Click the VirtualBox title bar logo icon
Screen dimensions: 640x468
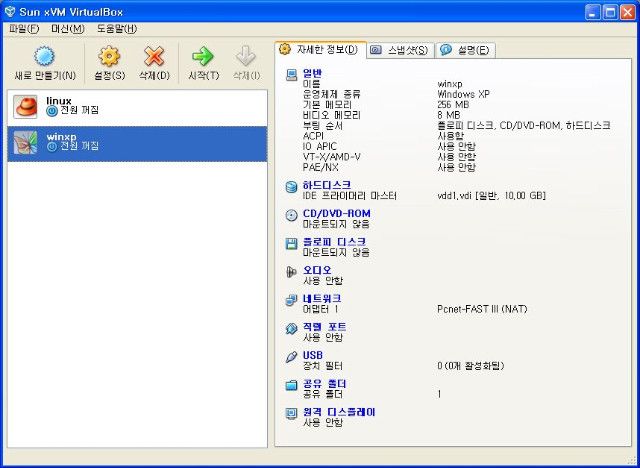pyautogui.click(x=9, y=12)
